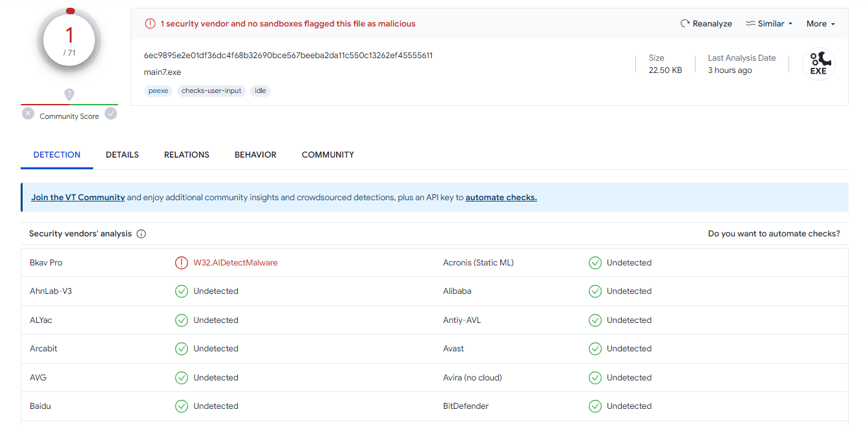
Task: Click the Reanalyze refresh icon
Action: pyautogui.click(x=685, y=24)
